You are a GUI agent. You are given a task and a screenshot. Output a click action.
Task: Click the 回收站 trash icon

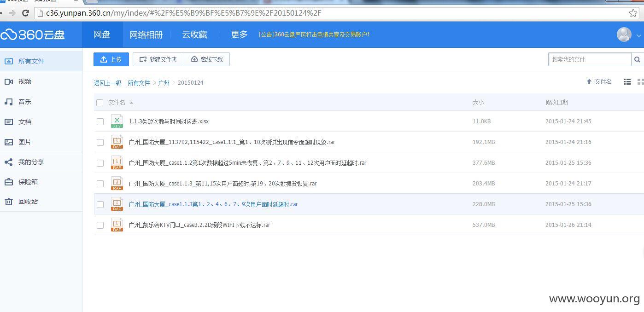pyautogui.click(x=9, y=202)
